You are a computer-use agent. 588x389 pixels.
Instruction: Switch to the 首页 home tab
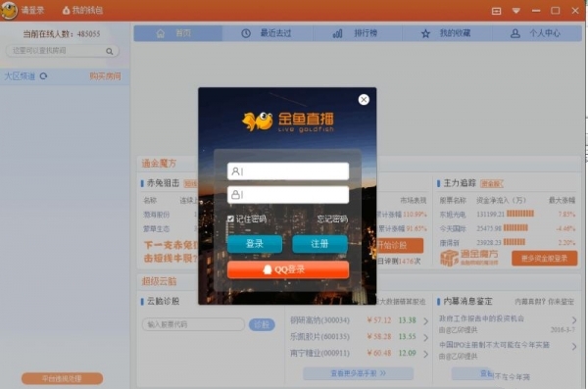click(x=177, y=33)
